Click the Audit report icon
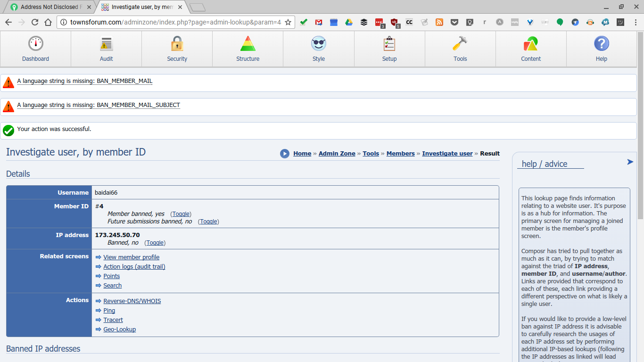Viewport: 644px width, 362px height. pos(106,44)
